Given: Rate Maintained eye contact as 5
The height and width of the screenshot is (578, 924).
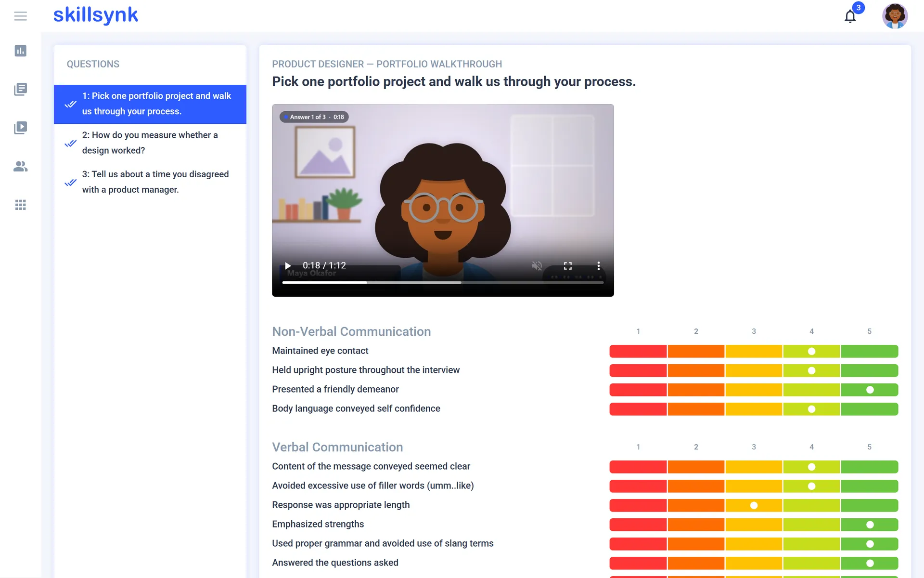Looking at the screenshot, I should (x=870, y=351).
